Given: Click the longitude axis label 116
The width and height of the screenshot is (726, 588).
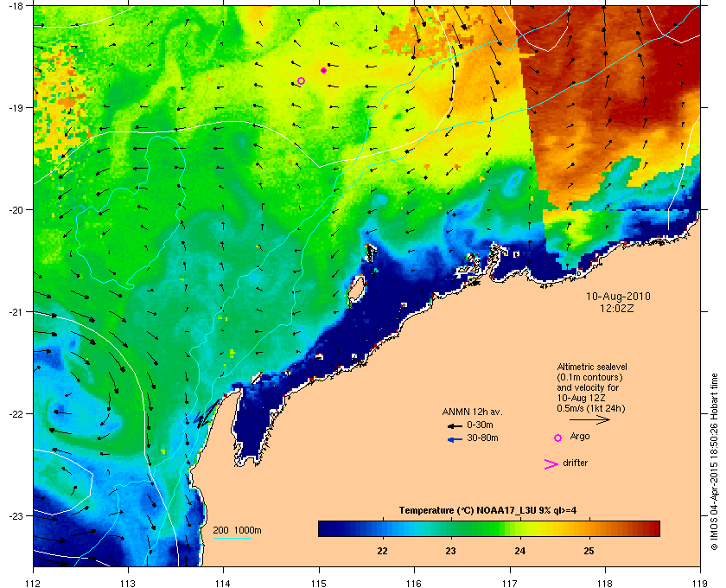Looking at the screenshot, I should [414, 583].
